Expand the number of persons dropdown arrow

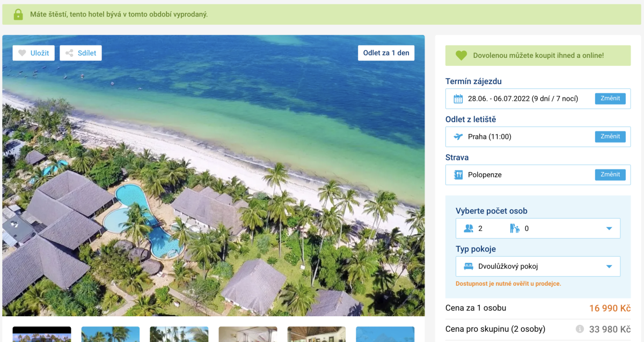tap(609, 229)
